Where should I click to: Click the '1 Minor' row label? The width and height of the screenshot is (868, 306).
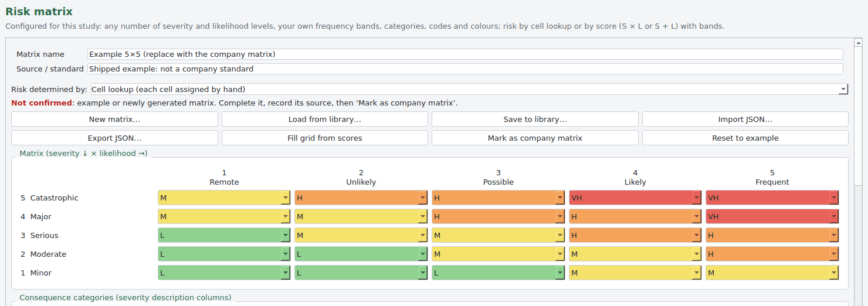click(x=36, y=273)
